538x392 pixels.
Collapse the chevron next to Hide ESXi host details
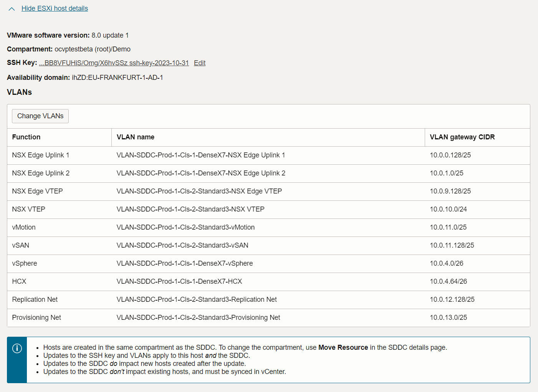pos(12,9)
